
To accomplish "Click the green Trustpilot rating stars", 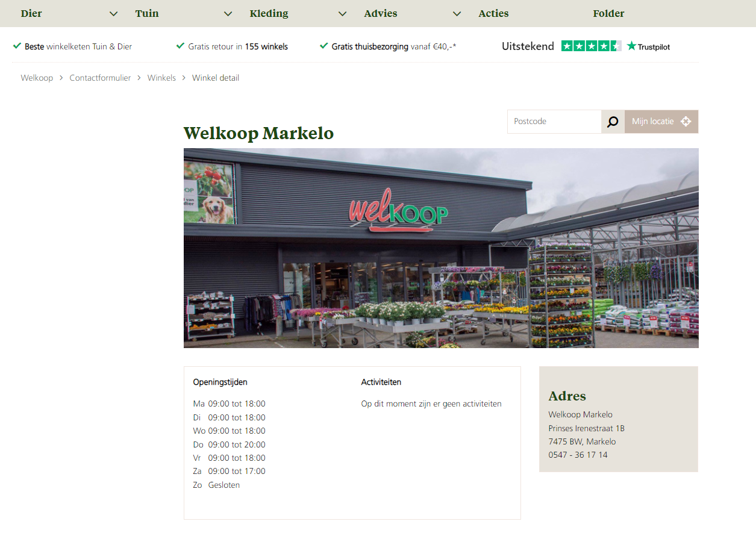I will pos(591,46).
